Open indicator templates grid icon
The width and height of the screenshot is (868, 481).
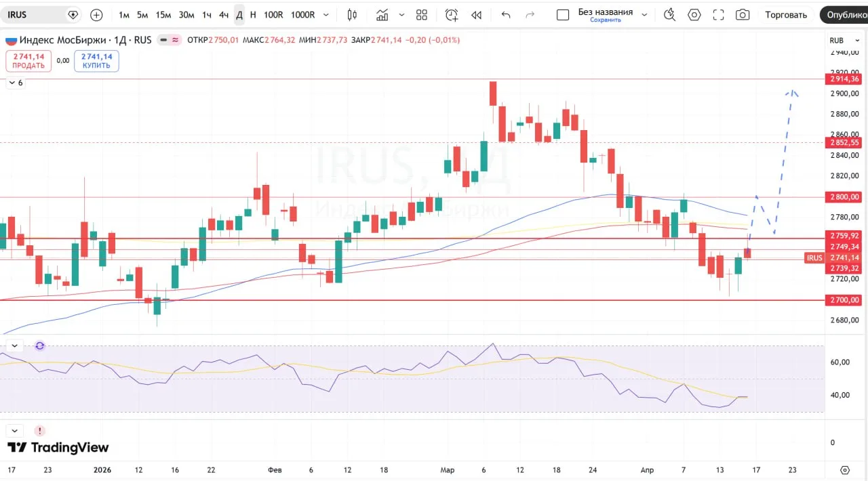(x=422, y=14)
